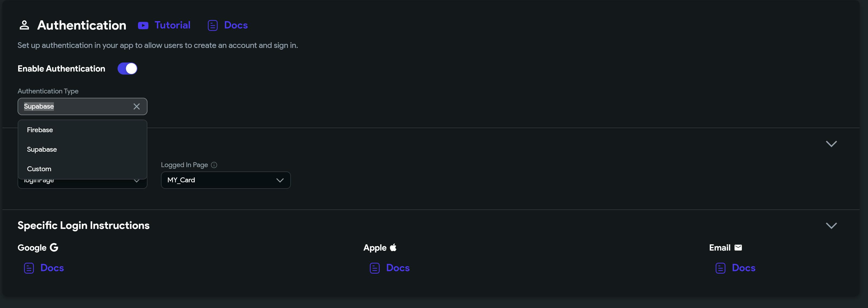Image resolution: width=868 pixels, height=308 pixels.
Task: Click the Email Docs document icon
Action: (x=721, y=268)
